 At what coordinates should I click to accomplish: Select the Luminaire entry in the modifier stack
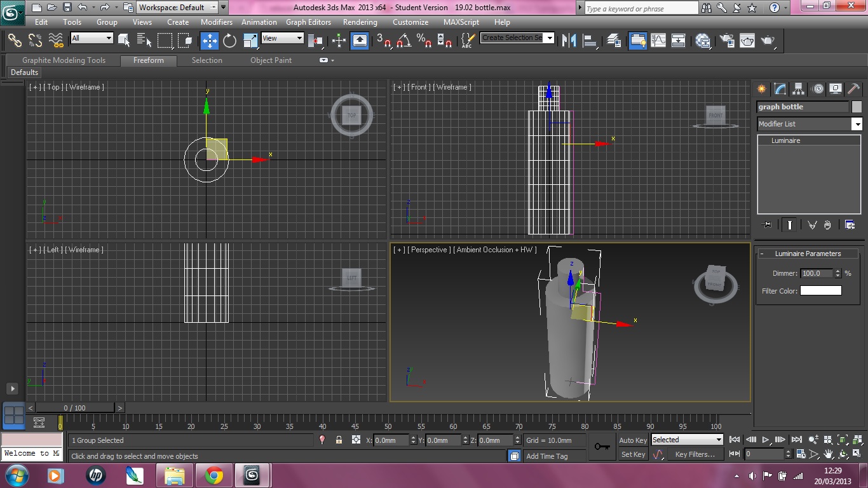(x=786, y=140)
